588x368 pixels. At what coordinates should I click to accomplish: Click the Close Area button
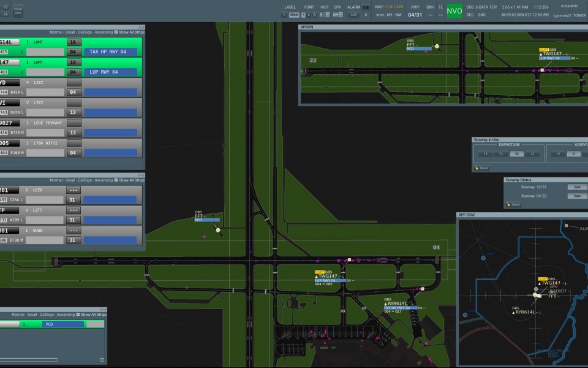(x=18, y=11)
